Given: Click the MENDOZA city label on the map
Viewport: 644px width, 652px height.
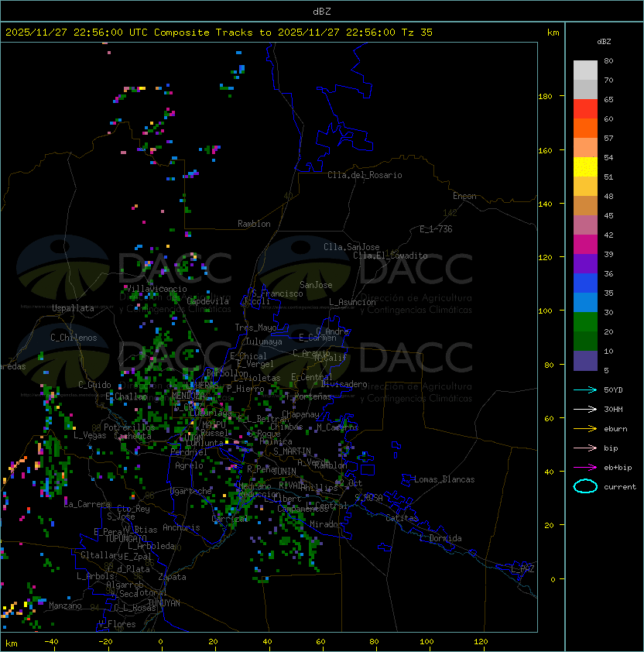Looking at the screenshot, I should pos(188,395).
